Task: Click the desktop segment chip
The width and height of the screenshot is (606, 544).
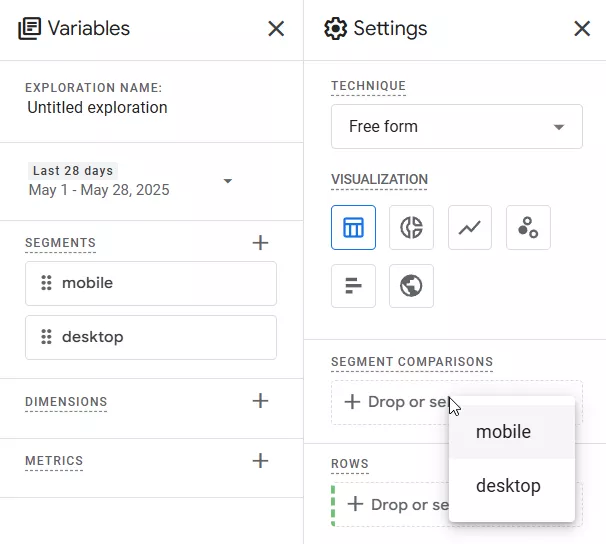Action: pyautogui.click(x=151, y=337)
